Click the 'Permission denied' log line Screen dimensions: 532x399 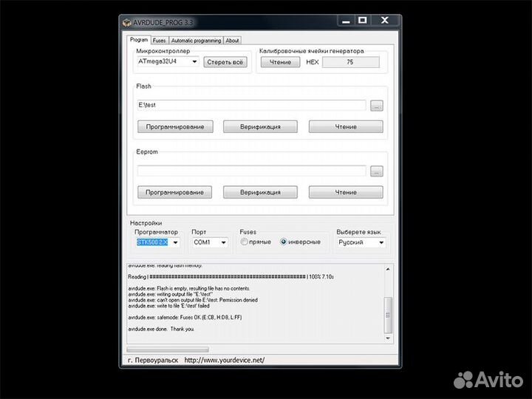coord(193,300)
